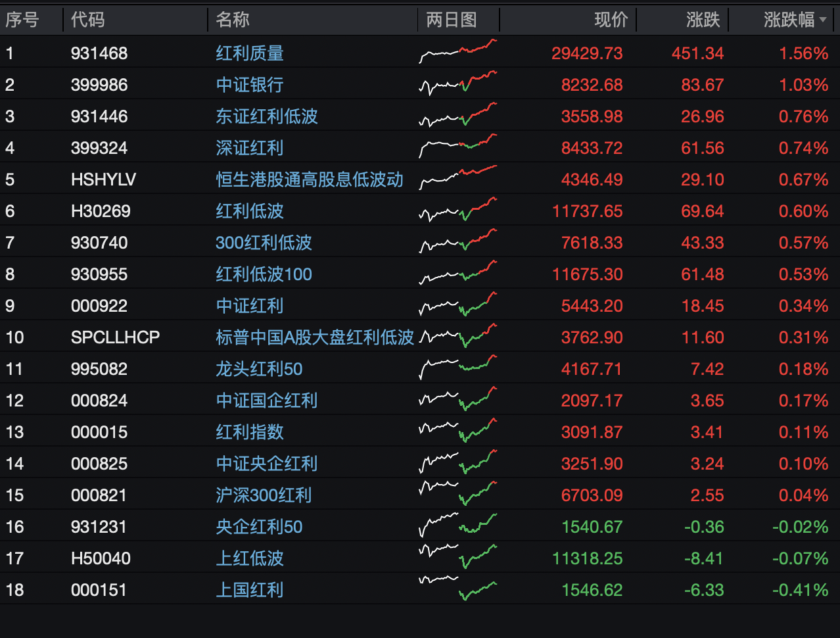View 中证银行 two-day mini chart
840x638 pixels.
458,84
